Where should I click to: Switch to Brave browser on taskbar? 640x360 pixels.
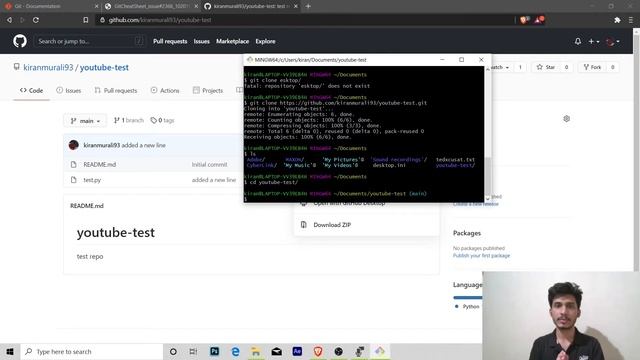(318, 351)
